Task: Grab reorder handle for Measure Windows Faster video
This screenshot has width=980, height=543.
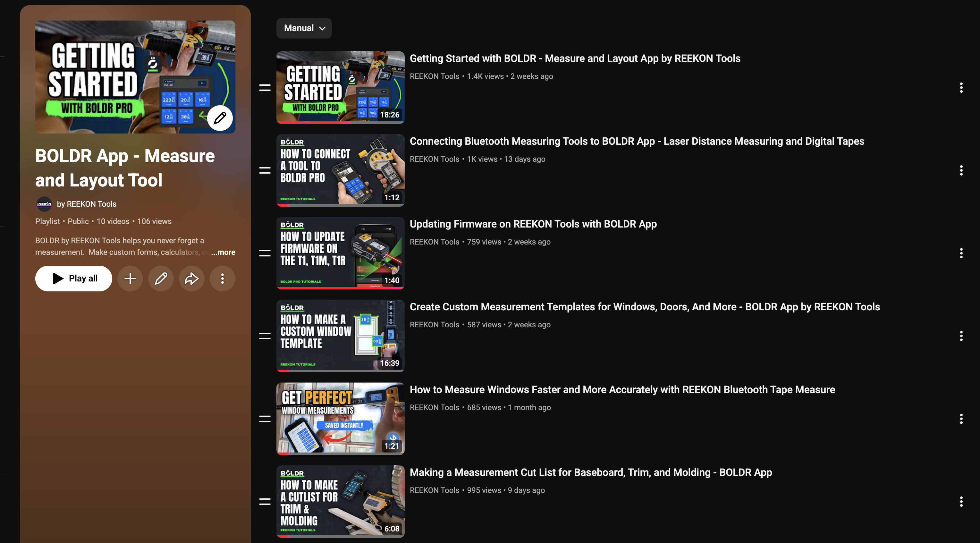Action: [265, 419]
